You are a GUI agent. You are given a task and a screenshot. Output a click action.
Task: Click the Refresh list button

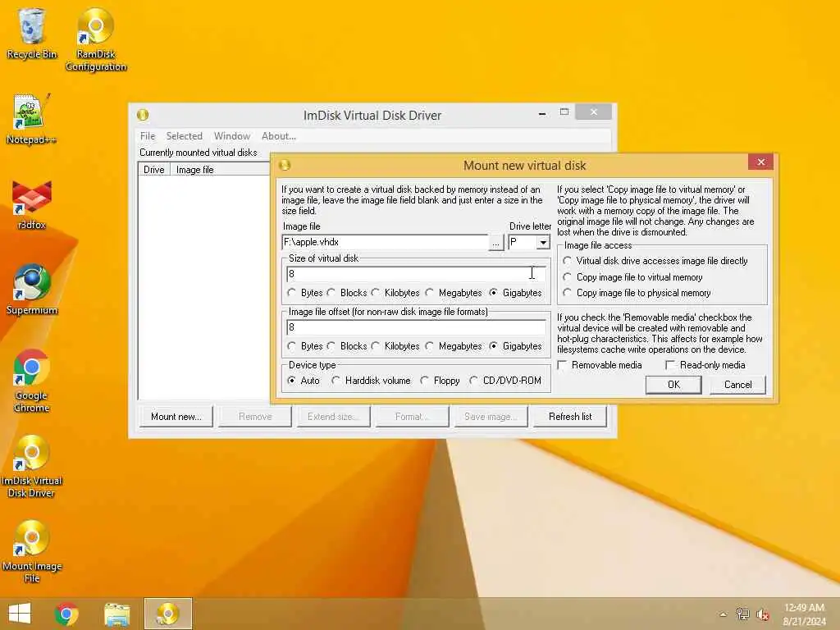tap(570, 416)
